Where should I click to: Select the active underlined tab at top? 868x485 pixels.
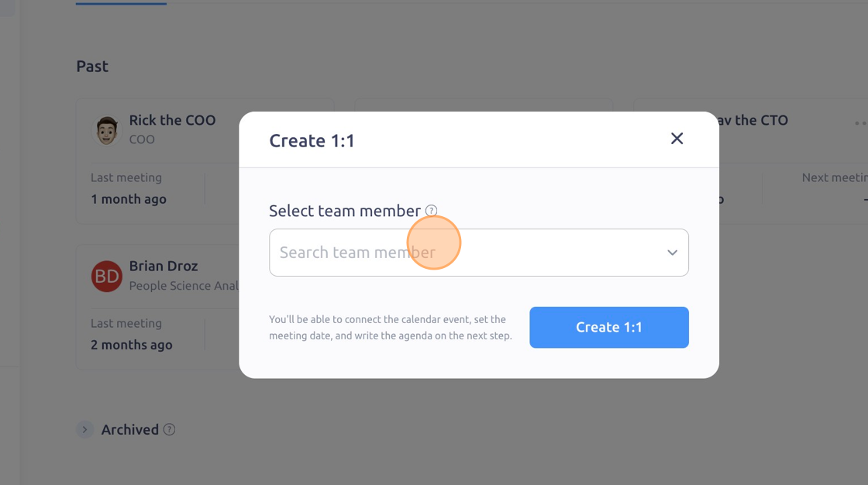point(121,3)
